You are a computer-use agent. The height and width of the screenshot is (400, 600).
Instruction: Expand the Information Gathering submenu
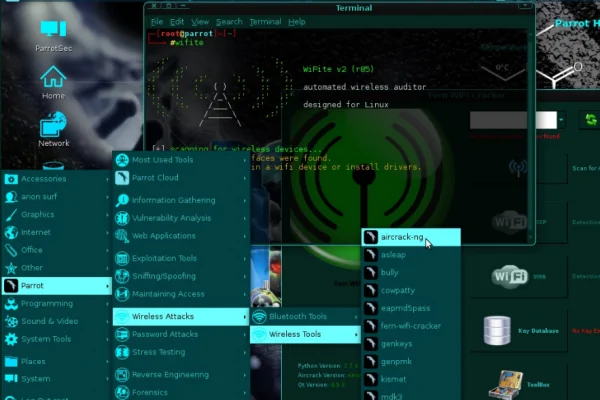coord(173,200)
